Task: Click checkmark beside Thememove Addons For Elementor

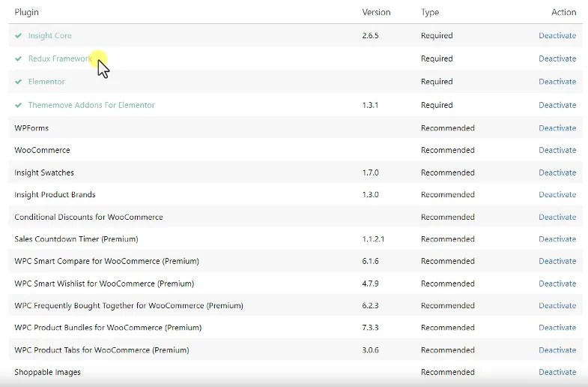Action: [18, 105]
